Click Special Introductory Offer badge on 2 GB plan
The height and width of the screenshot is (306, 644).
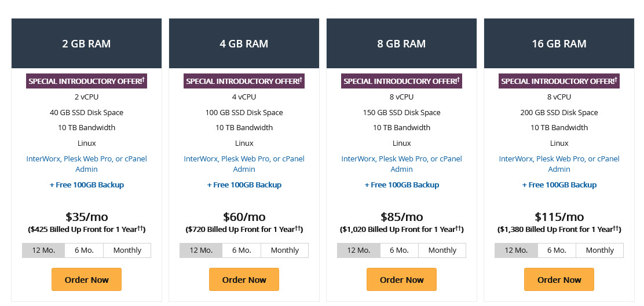(x=87, y=81)
